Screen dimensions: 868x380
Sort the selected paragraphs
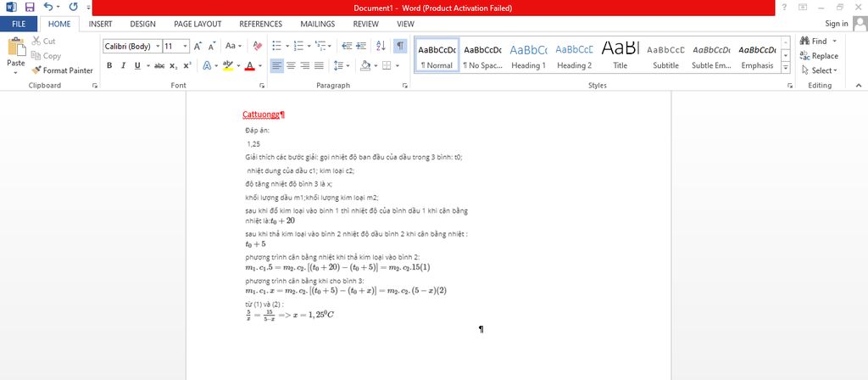(381, 46)
